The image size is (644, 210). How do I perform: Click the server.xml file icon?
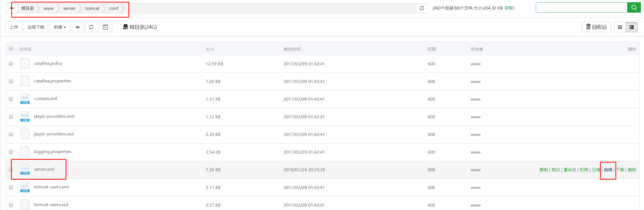[x=25, y=169]
